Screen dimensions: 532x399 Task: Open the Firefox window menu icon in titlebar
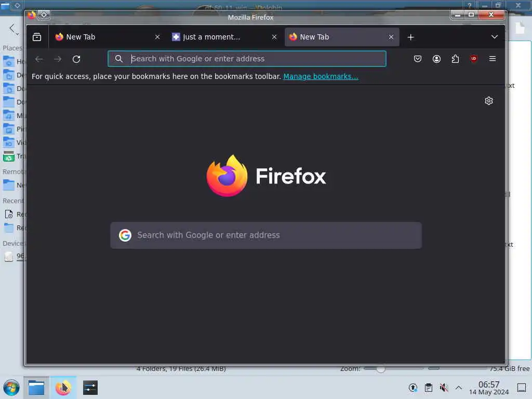pos(32,15)
